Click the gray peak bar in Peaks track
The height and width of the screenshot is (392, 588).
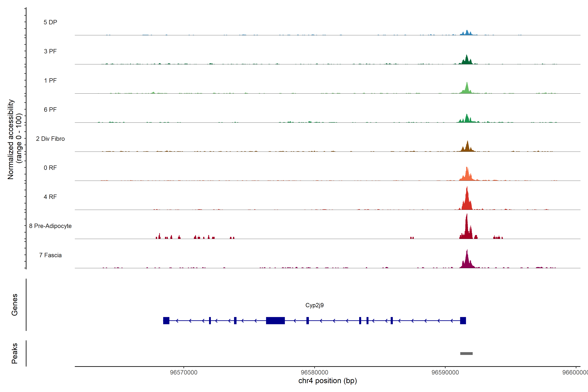[x=466, y=353]
